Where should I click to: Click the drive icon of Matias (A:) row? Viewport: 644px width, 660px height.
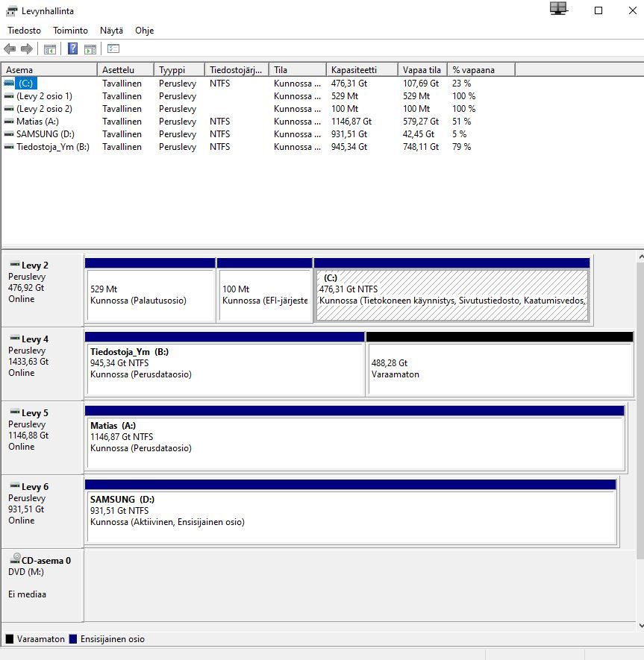click(x=9, y=122)
